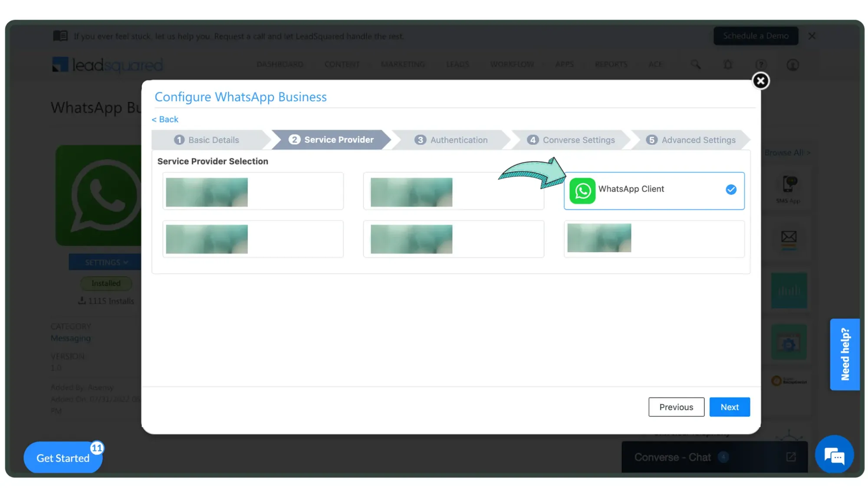Image resolution: width=868 pixels, height=488 pixels.
Task: Open the Get Started checklist
Action: (63, 458)
